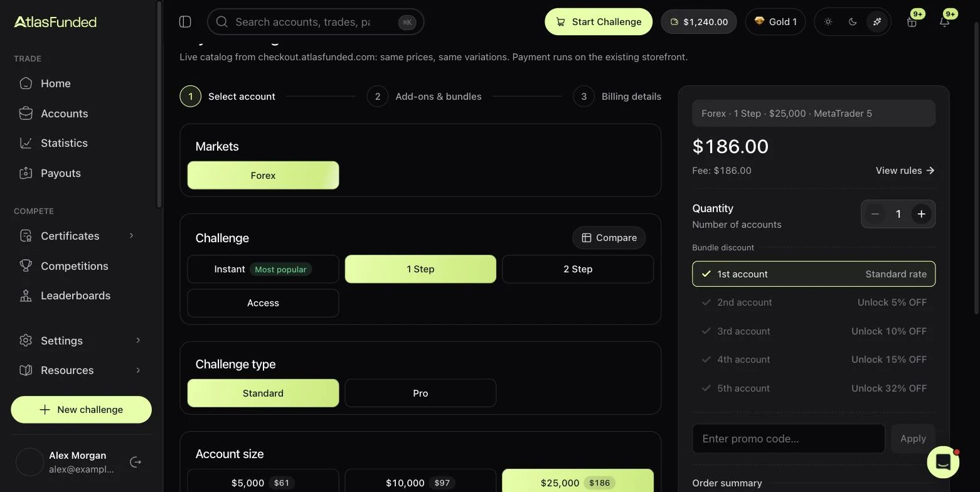Viewport: 980px width, 492px height.
Task: Open the notifications bell
Action: coord(944,22)
